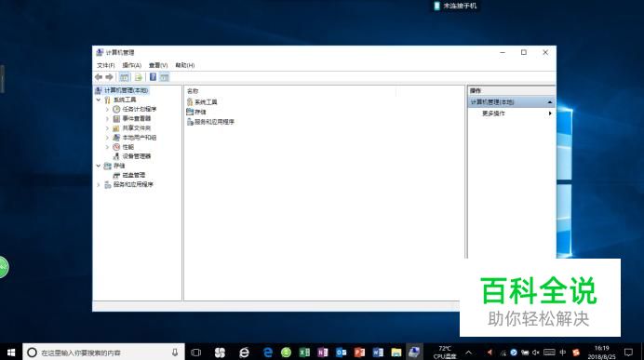
Task: Open the Action Center notification icon
Action: point(628,353)
